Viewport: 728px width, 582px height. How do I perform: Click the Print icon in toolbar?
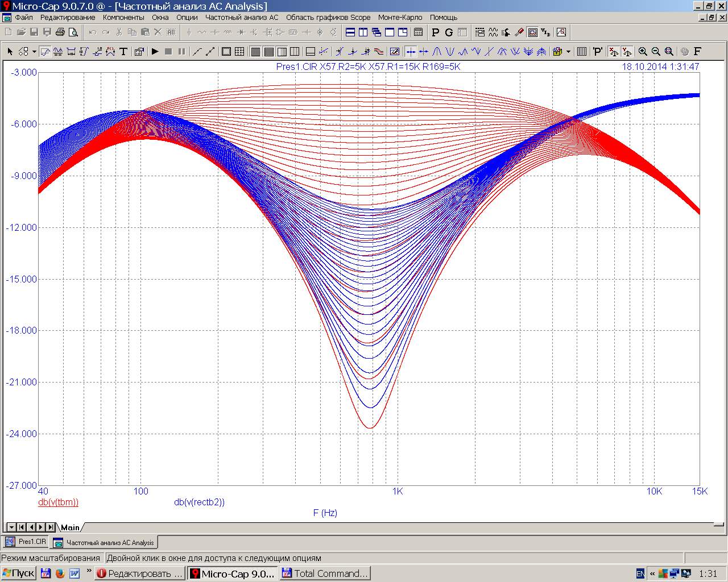click(60, 32)
